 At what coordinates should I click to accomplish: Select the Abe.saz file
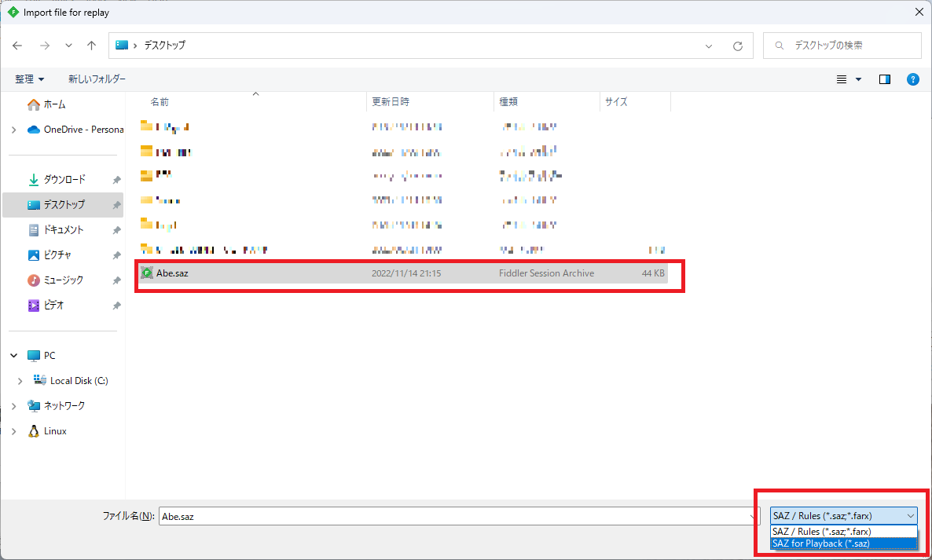pos(403,274)
